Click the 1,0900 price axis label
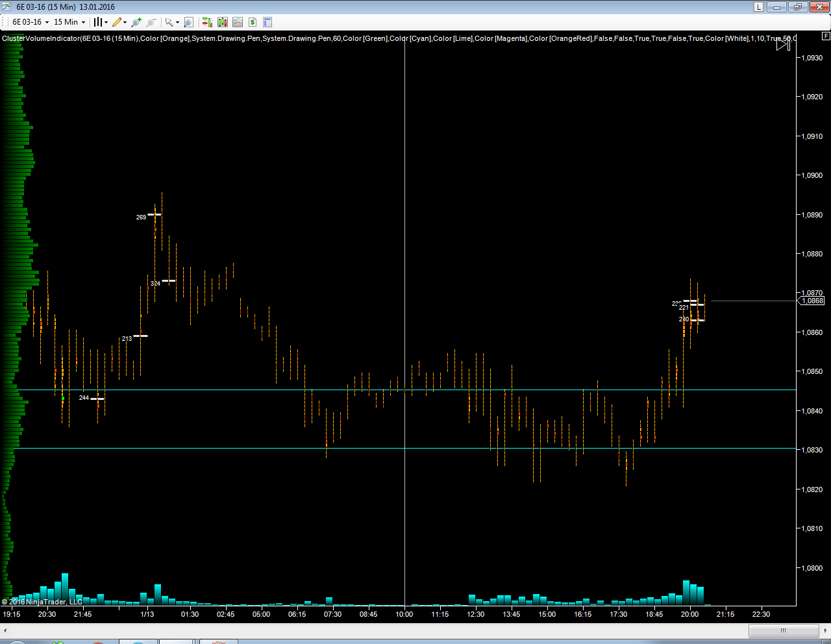Image resolution: width=831 pixels, height=644 pixels. pos(812,175)
